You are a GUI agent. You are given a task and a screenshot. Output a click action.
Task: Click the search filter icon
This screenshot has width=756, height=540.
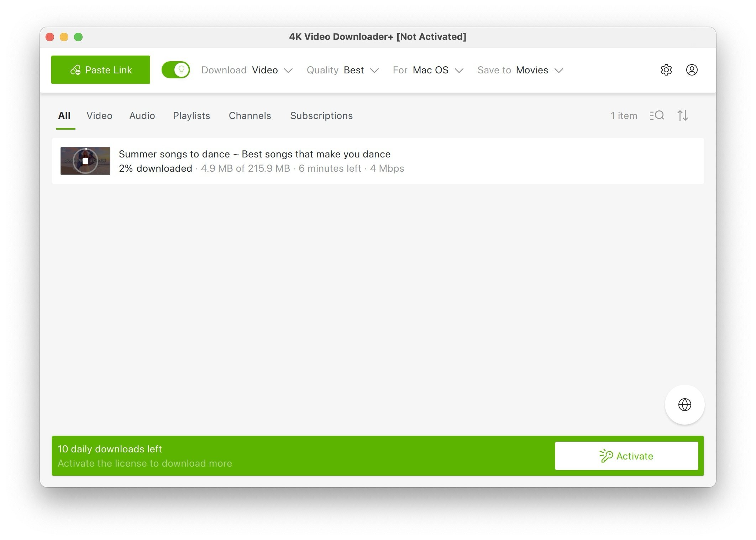[x=656, y=115]
